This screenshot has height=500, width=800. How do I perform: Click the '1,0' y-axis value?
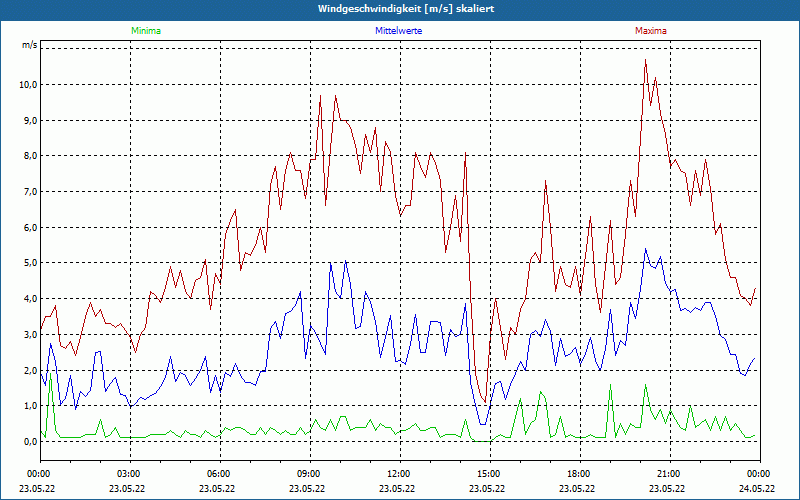[31, 406]
